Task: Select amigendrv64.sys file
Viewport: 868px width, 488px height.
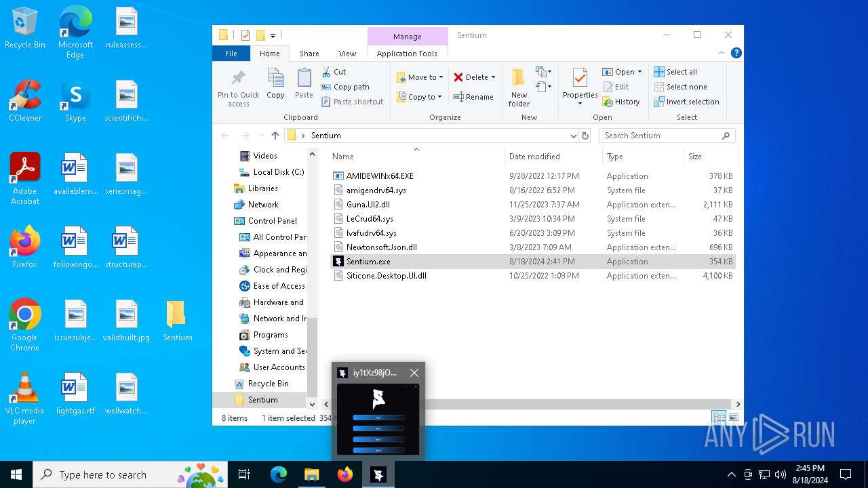Action: coord(532,190)
